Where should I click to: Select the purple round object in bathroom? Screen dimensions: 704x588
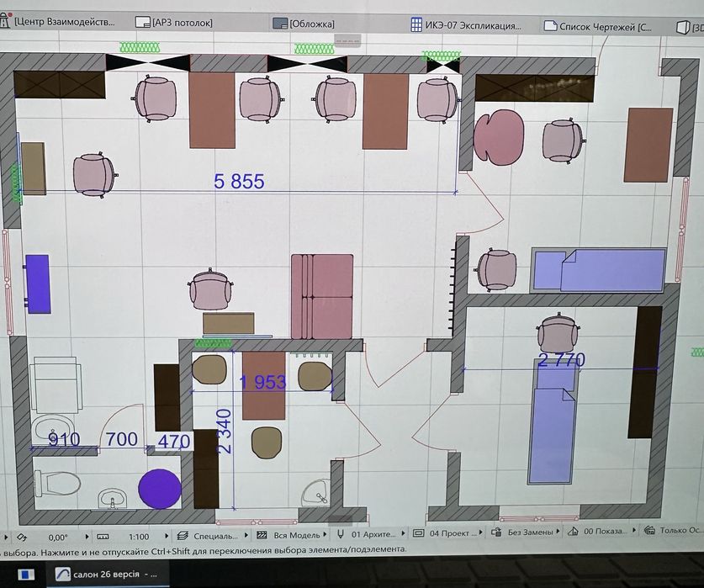coord(159,489)
